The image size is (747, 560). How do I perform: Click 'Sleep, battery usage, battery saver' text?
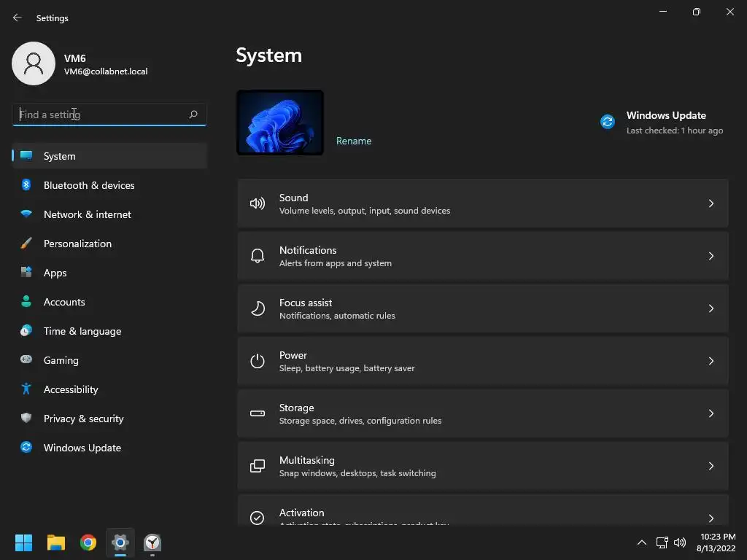pyautogui.click(x=347, y=368)
